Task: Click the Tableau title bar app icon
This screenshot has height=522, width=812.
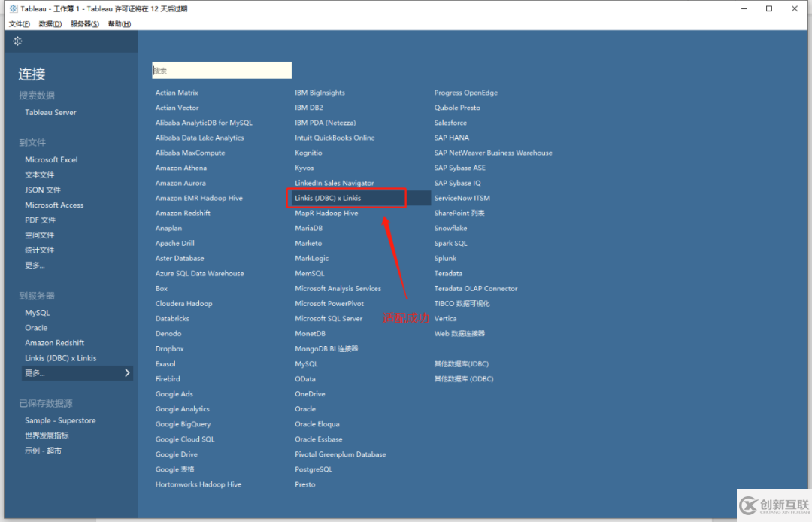Action: coord(14,8)
